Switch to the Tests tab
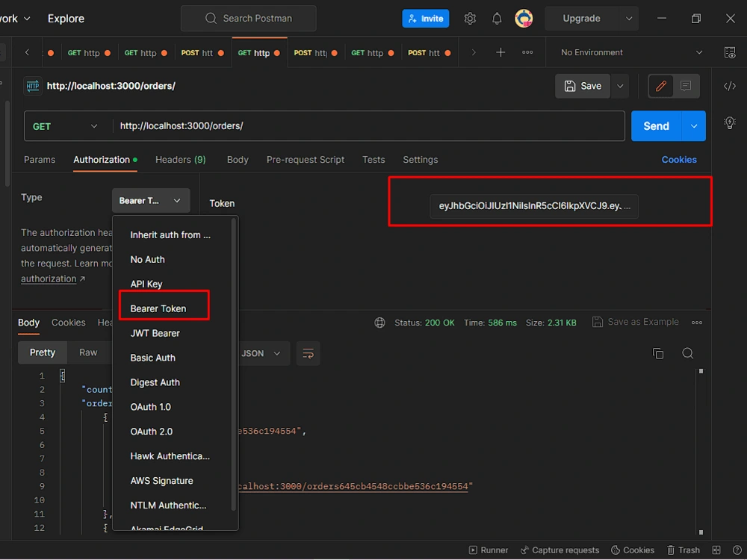This screenshot has height=560, width=747. click(373, 160)
